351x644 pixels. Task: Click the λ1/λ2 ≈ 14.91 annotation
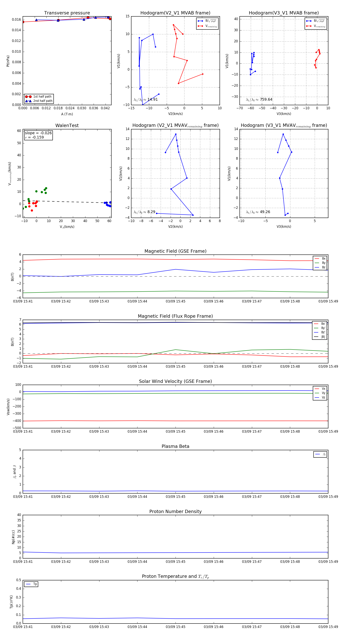[146, 100]
